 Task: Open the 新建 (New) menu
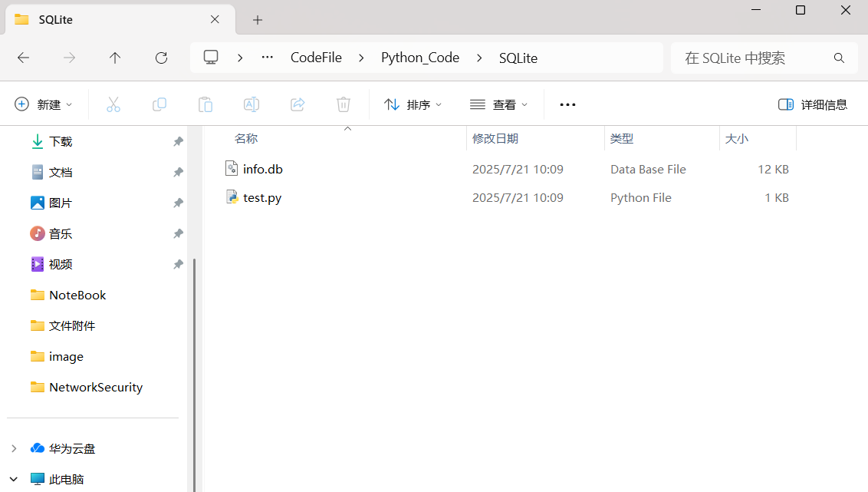tap(44, 104)
